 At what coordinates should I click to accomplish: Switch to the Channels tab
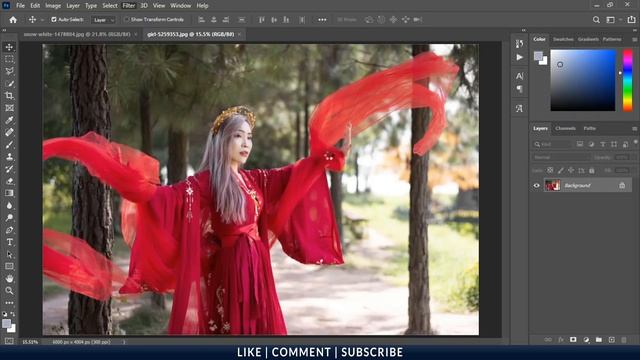(565, 129)
